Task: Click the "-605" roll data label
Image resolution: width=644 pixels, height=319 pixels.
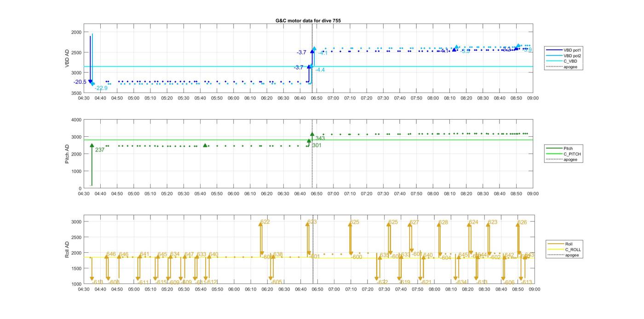Action: [276, 282]
